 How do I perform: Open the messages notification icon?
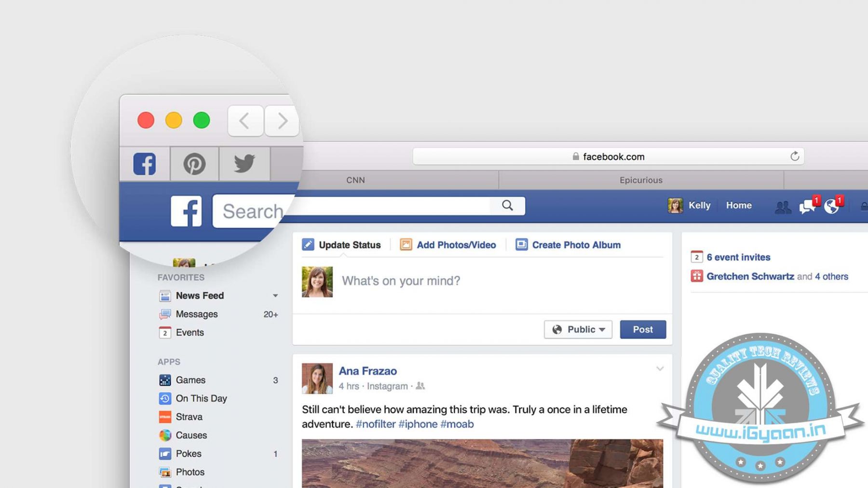[807, 206]
